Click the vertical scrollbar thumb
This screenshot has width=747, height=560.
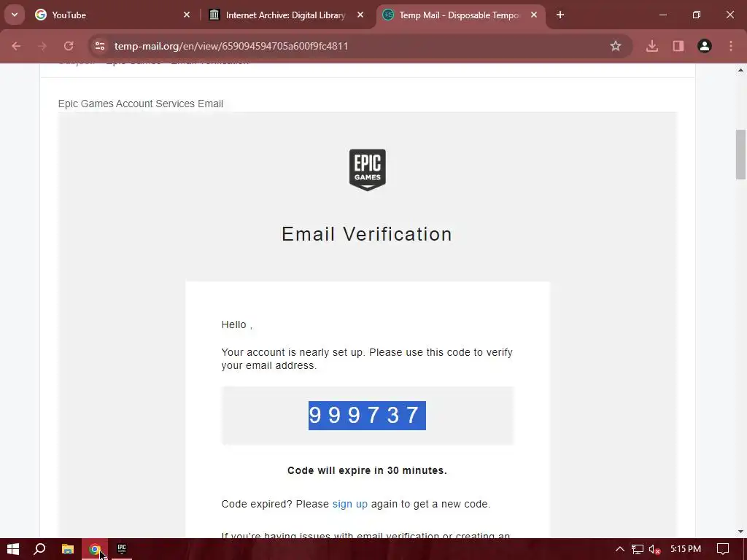point(740,155)
